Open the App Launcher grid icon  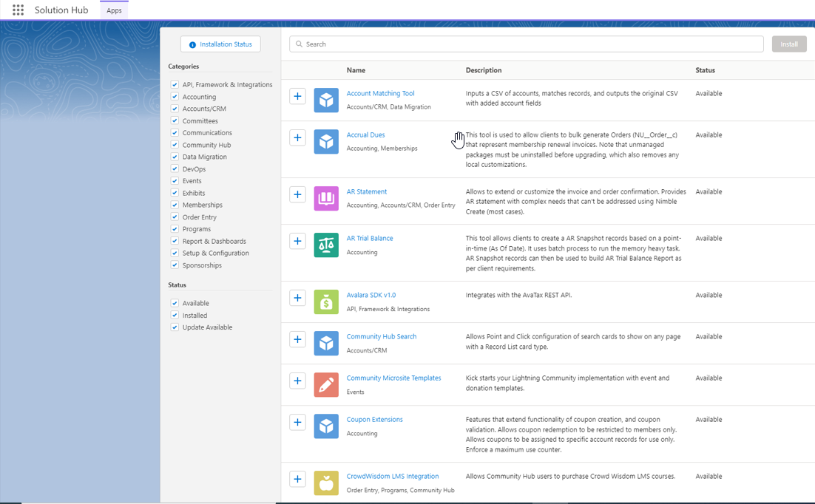(x=18, y=10)
